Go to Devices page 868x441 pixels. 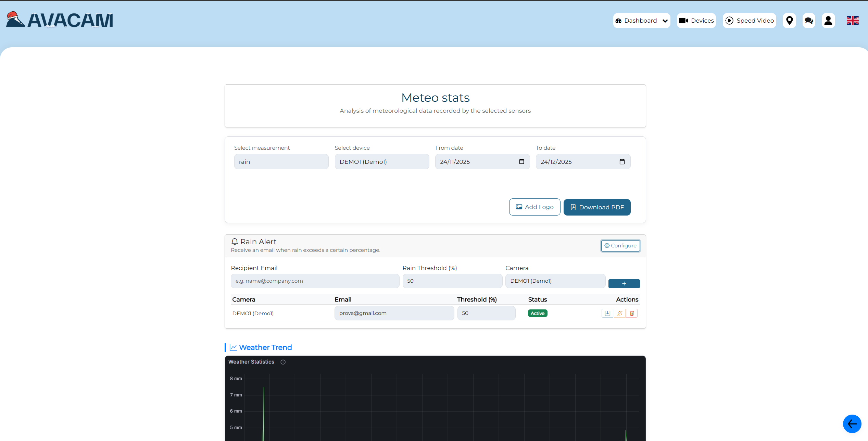coord(696,21)
